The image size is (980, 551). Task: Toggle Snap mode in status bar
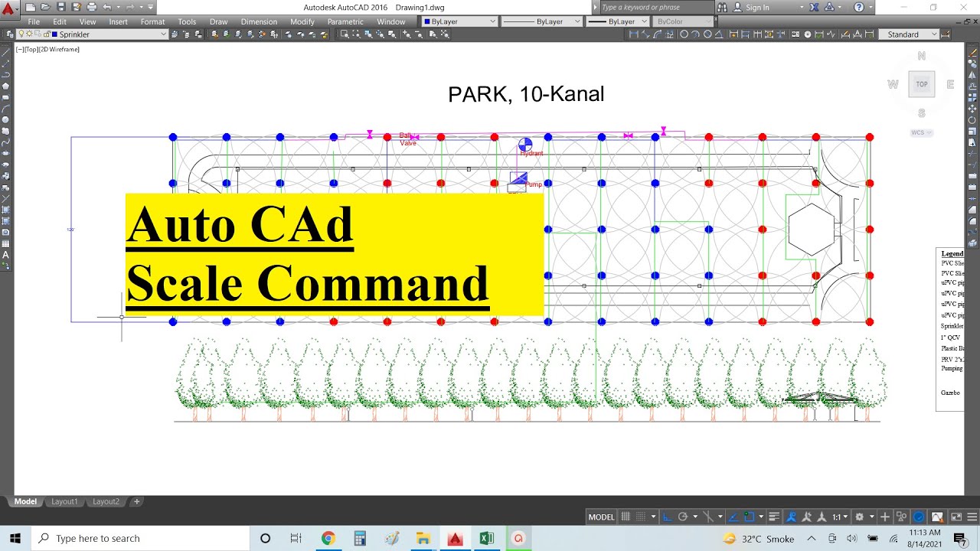(641, 517)
